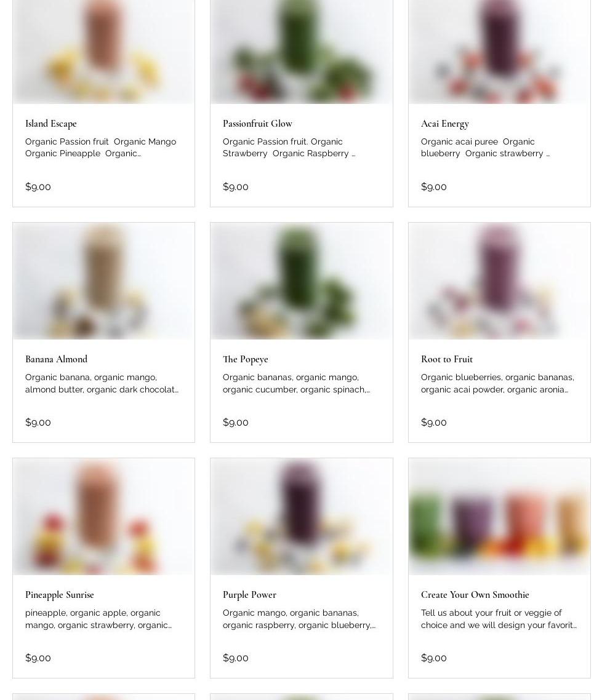The image size is (594, 700).
Task: Select the Banana Almond product name
Action: (x=56, y=359)
